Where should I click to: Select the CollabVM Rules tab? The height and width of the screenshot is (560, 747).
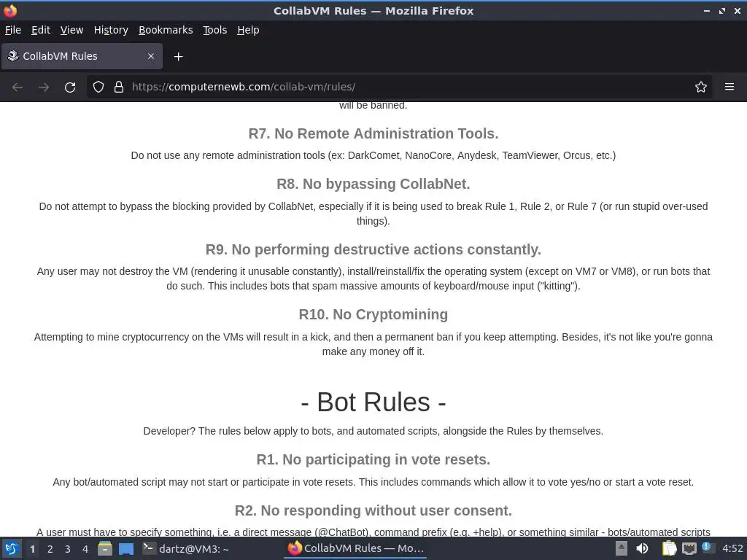(82, 56)
